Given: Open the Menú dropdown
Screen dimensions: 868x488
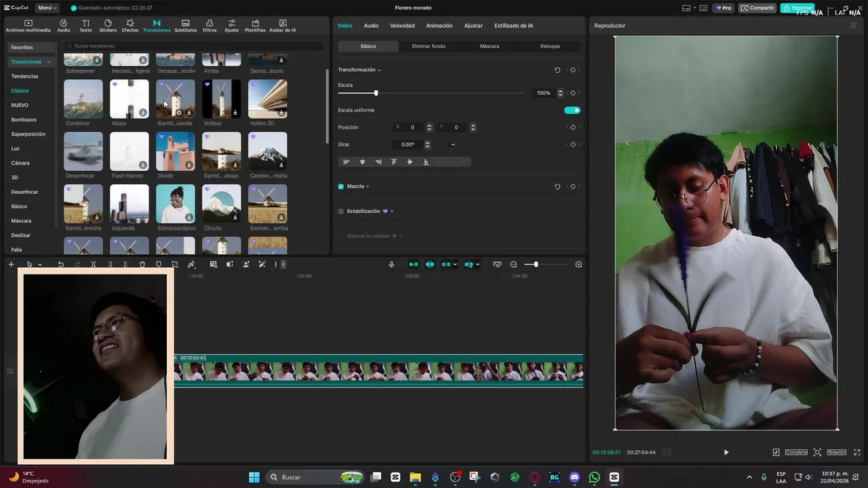Looking at the screenshot, I should [x=46, y=8].
